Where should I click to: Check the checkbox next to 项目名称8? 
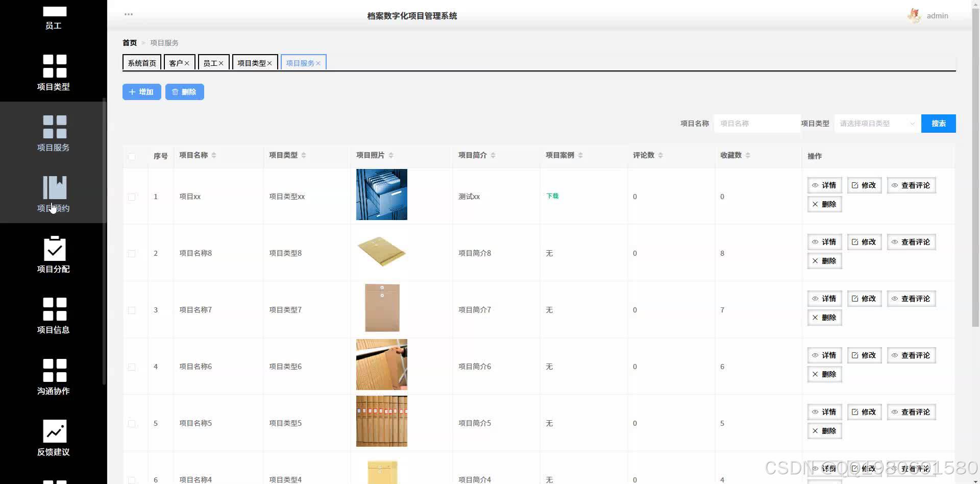click(132, 253)
